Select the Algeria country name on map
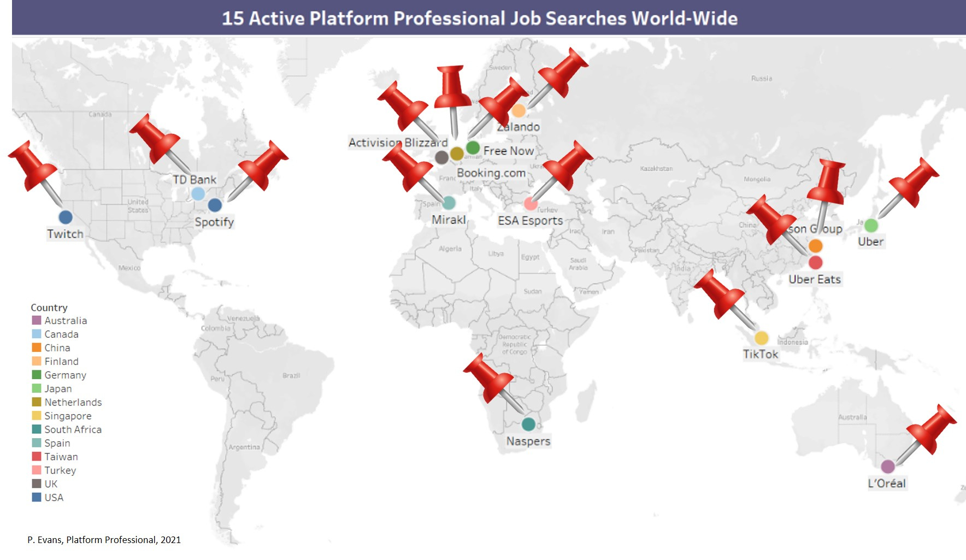 point(450,249)
